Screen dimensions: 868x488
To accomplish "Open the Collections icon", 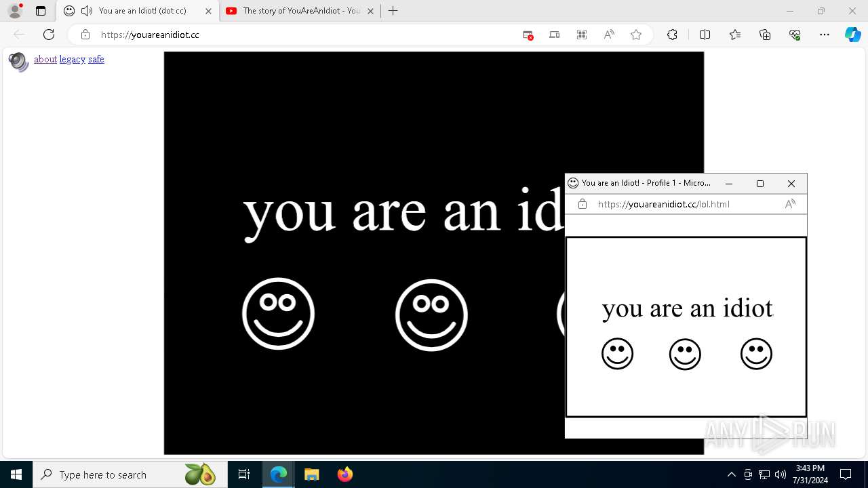I will pos(765,35).
